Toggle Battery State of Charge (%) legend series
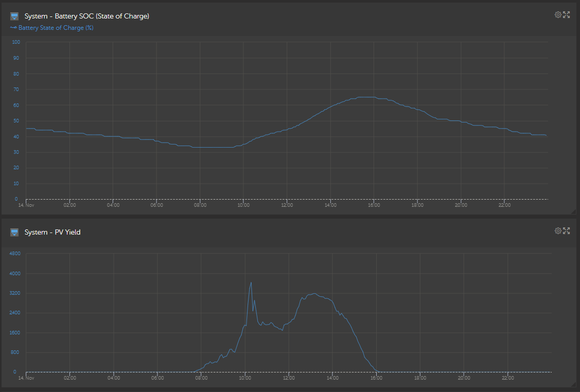This screenshot has height=392, width=580. 56,28
